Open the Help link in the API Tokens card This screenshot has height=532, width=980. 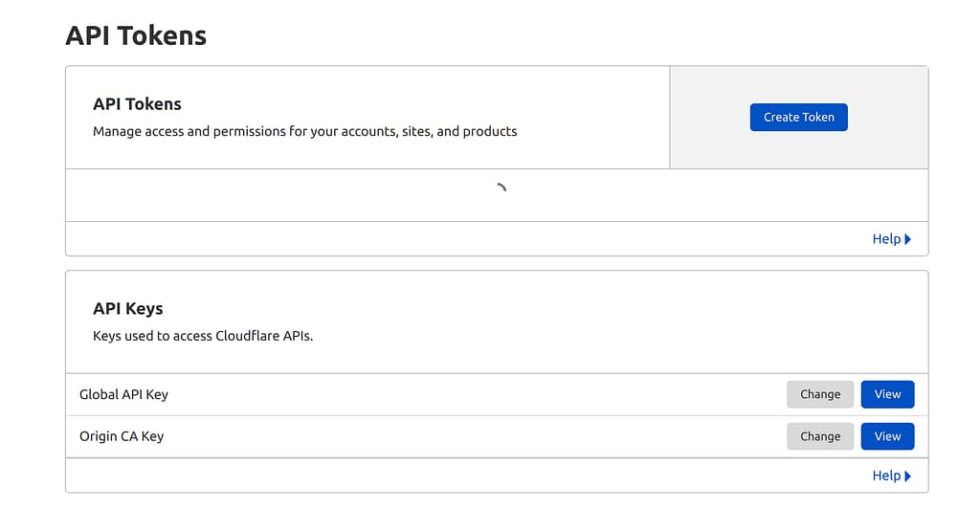click(x=886, y=239)
